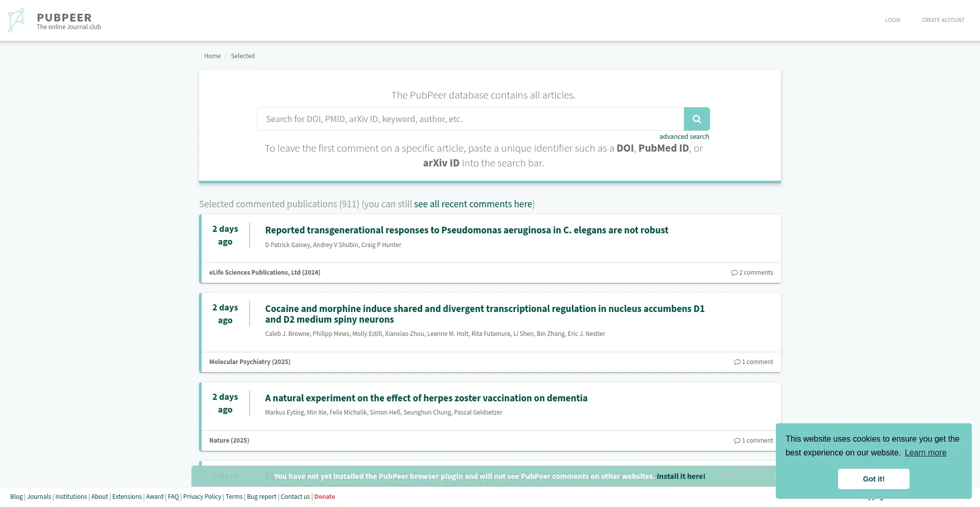Screen dimensions: 980x507
Task: Accept cookies with Got it!
Action: tap(873, 478)
